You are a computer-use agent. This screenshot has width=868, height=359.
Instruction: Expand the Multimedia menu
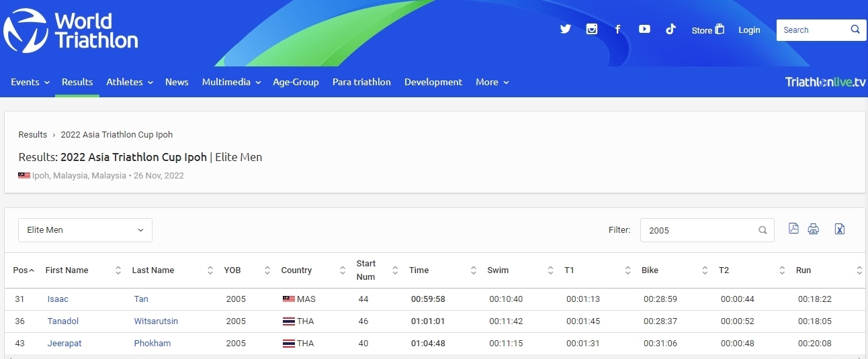pos(231,82)
